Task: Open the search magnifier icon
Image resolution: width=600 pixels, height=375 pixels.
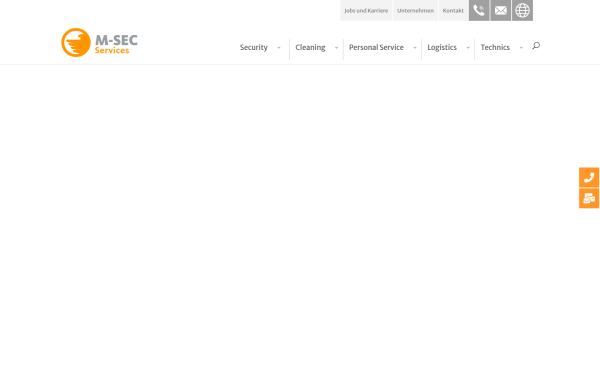Action: point(536,46)
